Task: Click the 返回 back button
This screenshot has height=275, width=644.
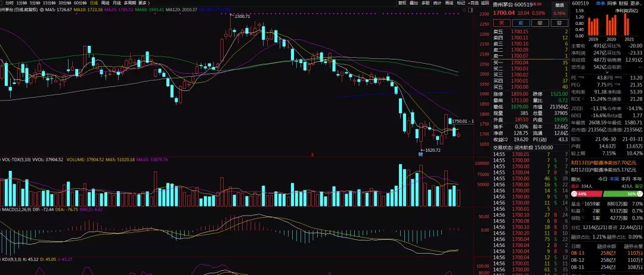Action: pyautogui.click(x=485, y=3)
